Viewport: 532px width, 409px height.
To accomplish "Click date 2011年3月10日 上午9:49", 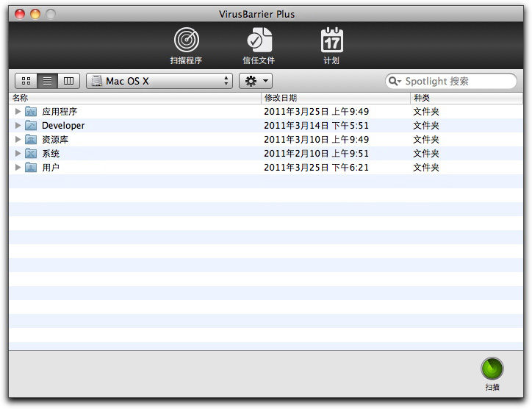I will [x=316, y=139].
